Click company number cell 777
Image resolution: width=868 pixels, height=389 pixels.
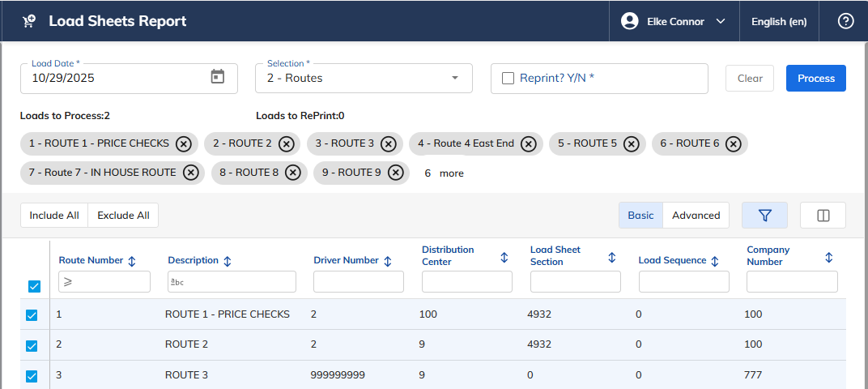tap(753, 375)
